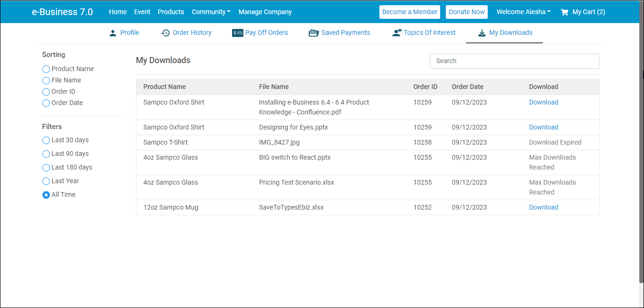
Task: Click the Download column header
Action: coord(544,87)
